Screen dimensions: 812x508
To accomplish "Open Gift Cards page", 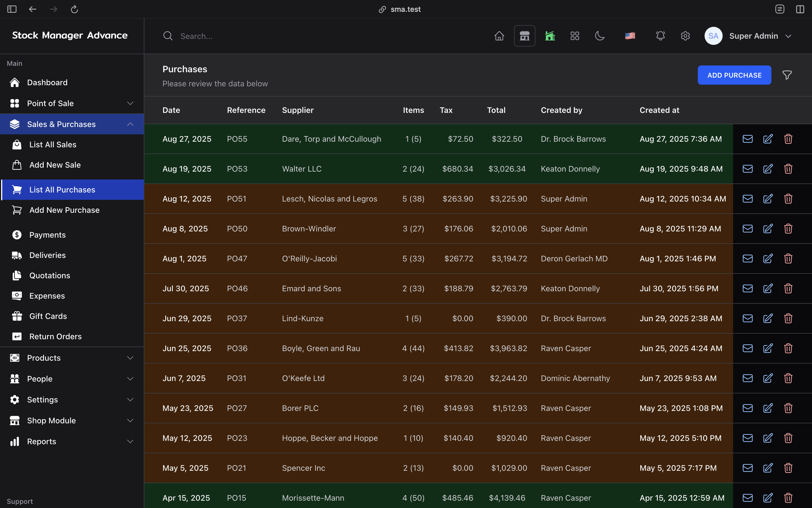I will click(72, 316).
